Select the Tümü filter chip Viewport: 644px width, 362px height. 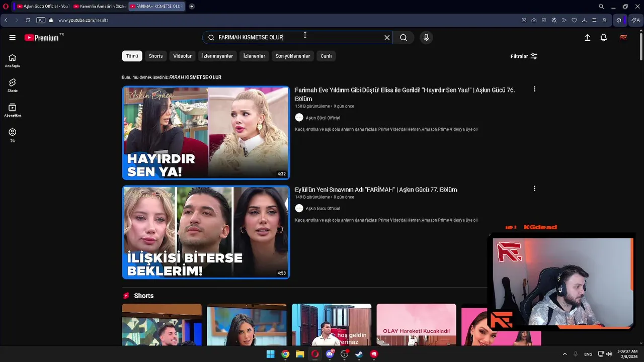[132, 56]
